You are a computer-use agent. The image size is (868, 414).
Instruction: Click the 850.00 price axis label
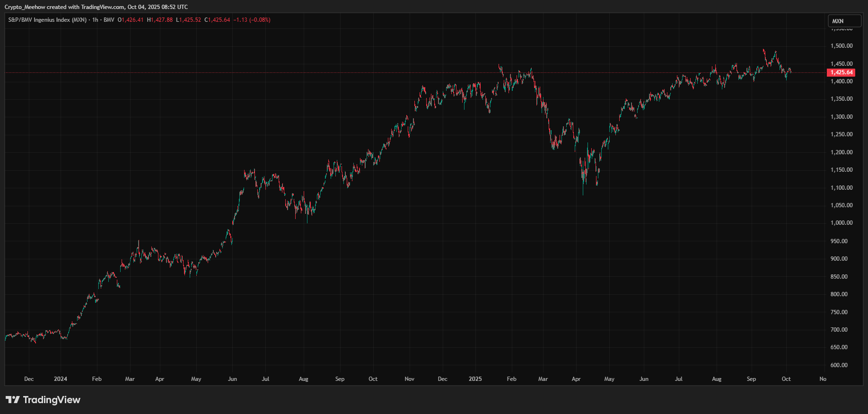pos(839,277)
